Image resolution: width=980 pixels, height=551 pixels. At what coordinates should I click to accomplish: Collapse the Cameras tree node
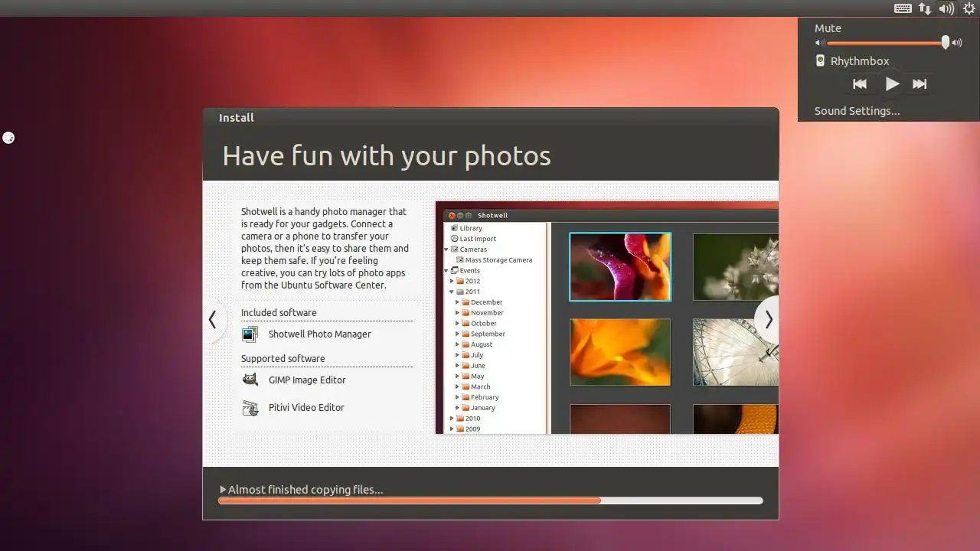(x=446, y=249)
